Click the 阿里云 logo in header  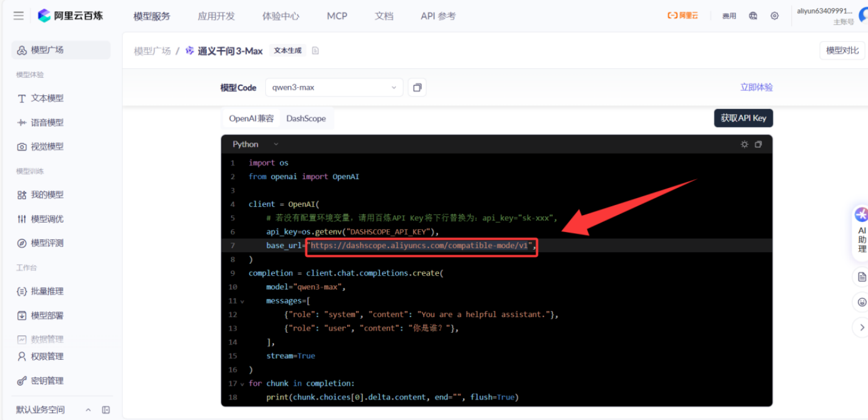point(682,16)
